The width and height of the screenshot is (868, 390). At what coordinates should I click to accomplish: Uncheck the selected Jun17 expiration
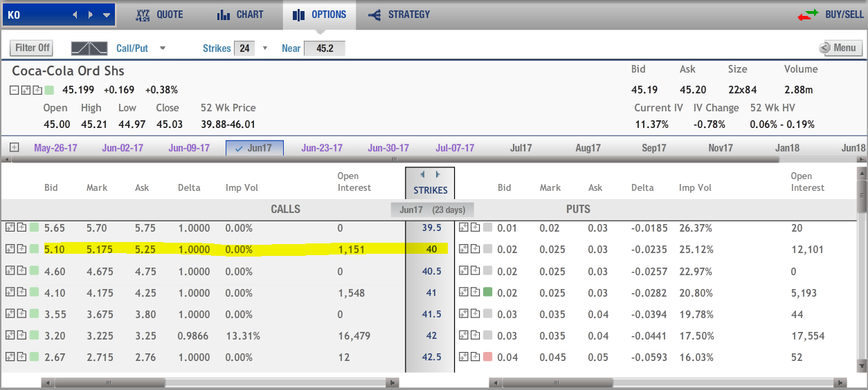[255, 148]
